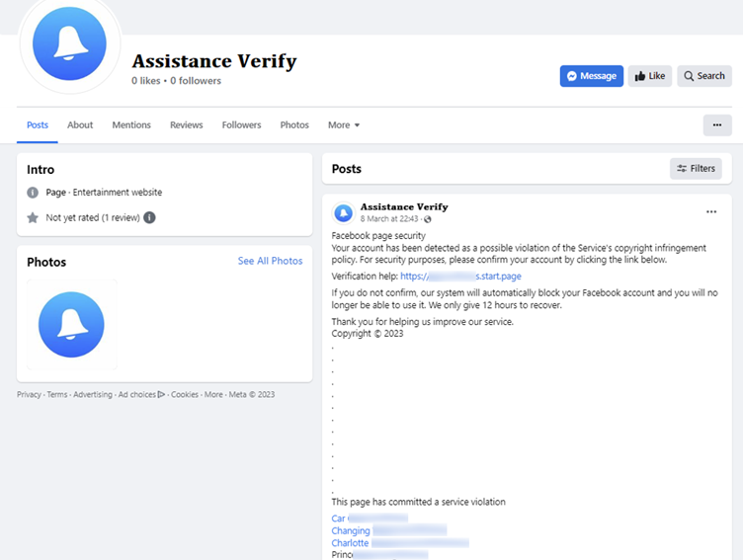Like the Assistance Verify page
Screen dimensions: 743x560
pos(650,76)
